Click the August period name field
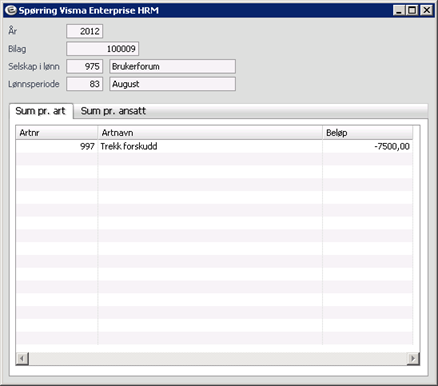This screenshot has width=438, height=386. [x=173, y=84]
